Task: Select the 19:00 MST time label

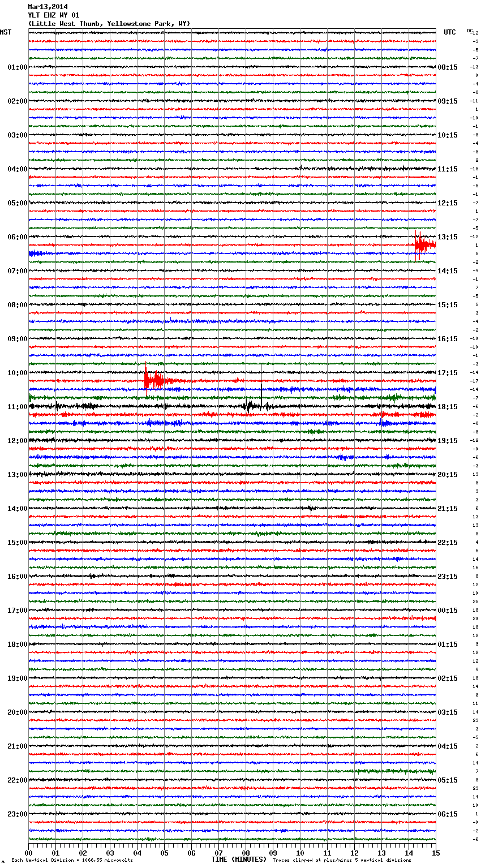Action: 17,678
